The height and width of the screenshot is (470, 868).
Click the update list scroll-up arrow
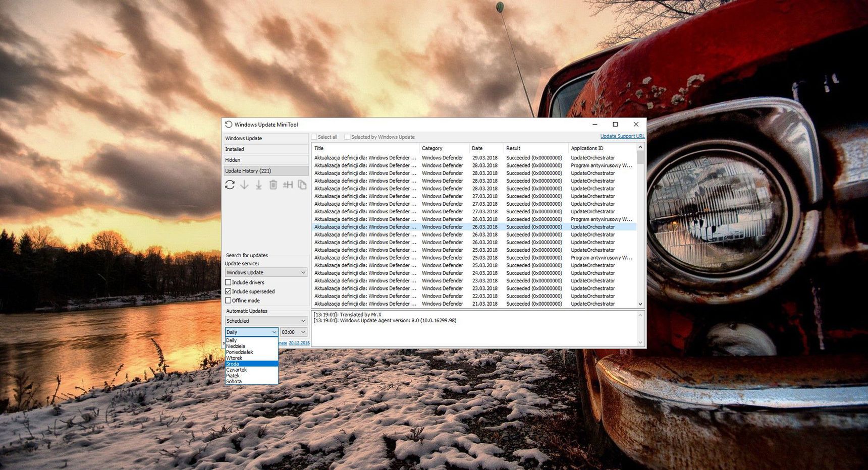(640, 147)
